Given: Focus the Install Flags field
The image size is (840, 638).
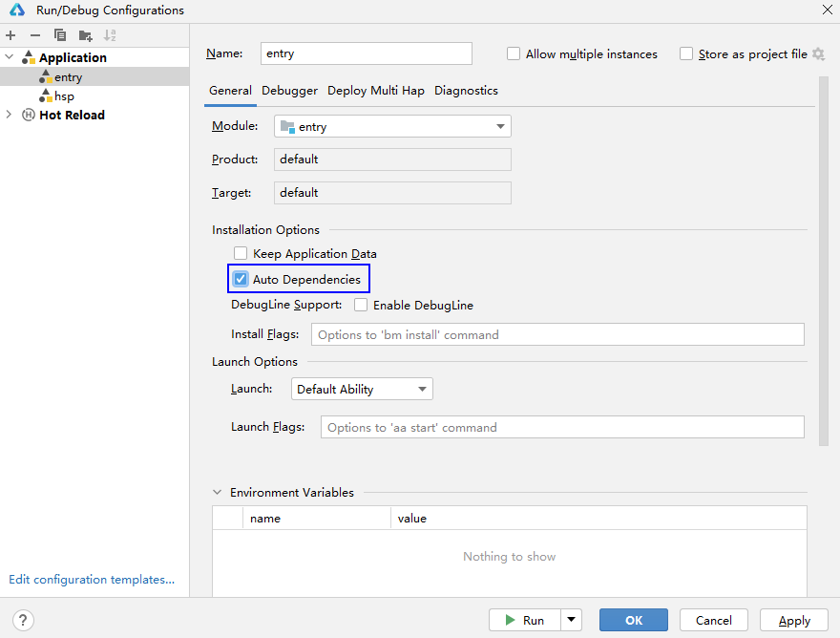Looking at the screenshot, I should point(557,334).
